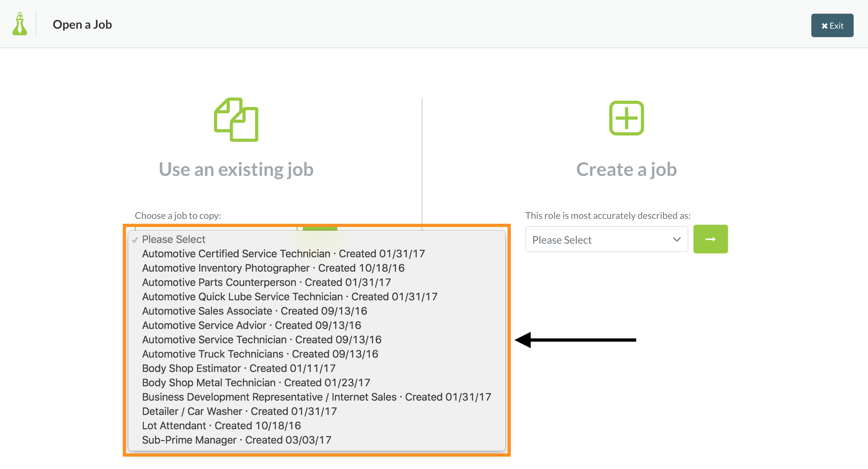Select Automotive Service Technician created 09/13/16
Screen dimensions: 868x469
point(316,339)
